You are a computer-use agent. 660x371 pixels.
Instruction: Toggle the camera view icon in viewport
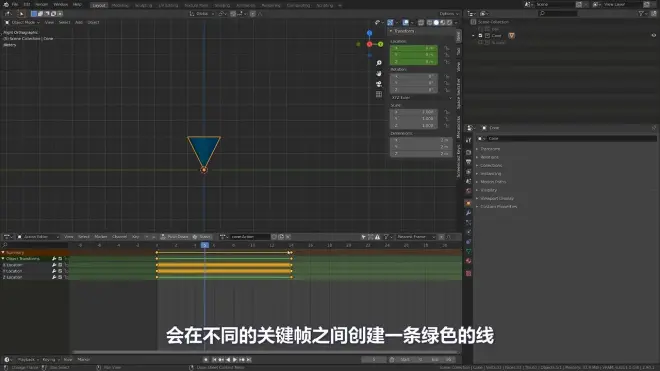click(379, 84)
